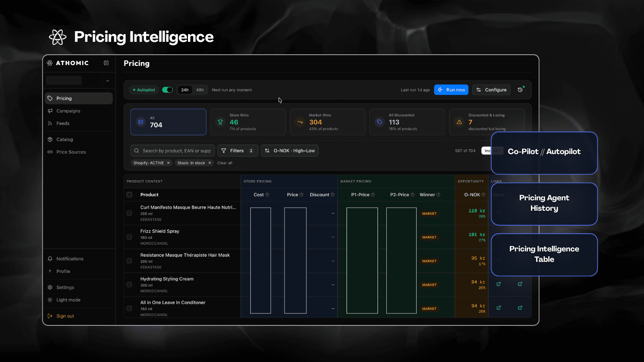Click the Discounted & Losing warning icon

pos(459,122)
